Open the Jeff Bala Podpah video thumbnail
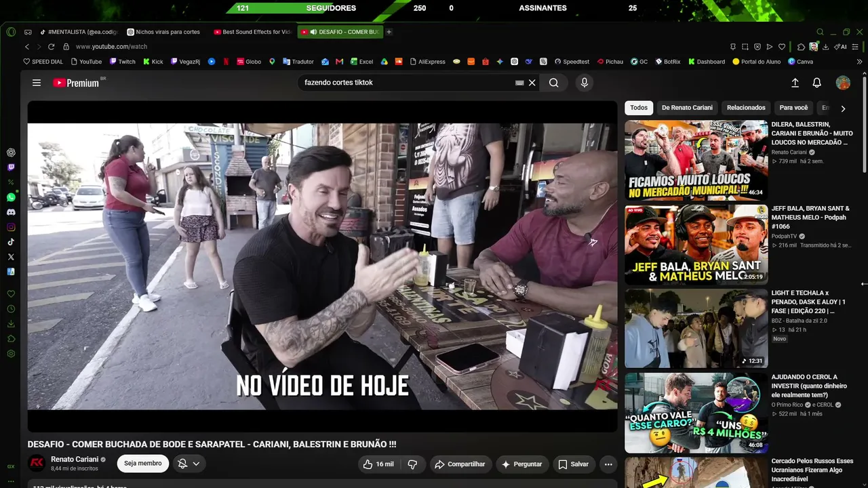The height and width of the screenshot is (488, 868). click(x=696, y=245)
